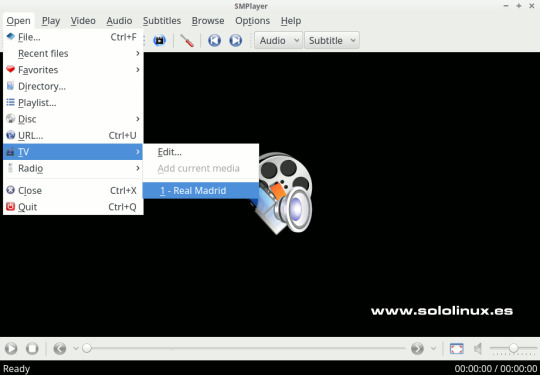Click the rewind button in control bar

[x=60, y=348]
